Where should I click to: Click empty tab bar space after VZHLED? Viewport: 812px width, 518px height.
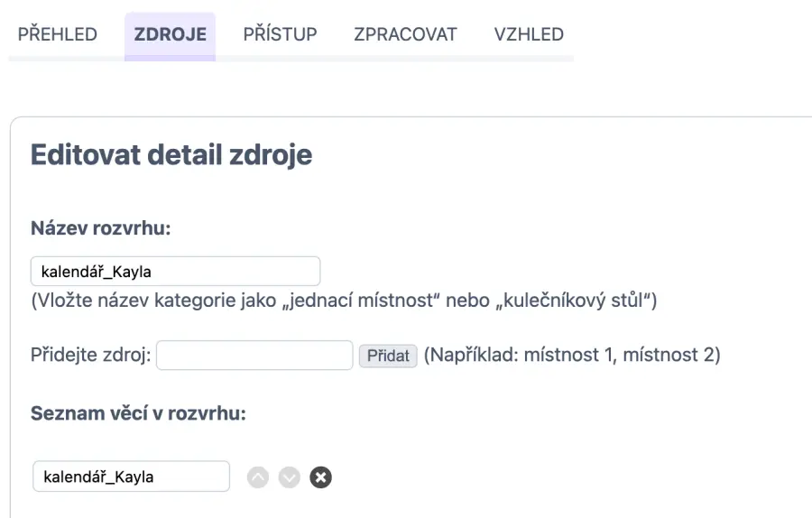pyautogui.click(x=686, y=34)
